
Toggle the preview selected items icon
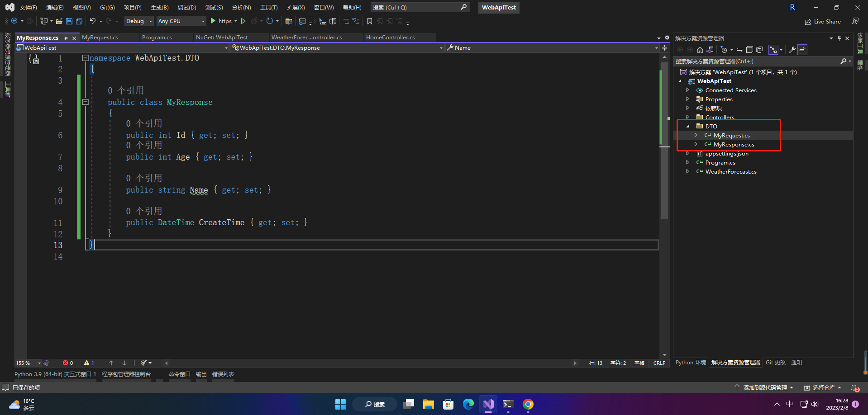click(802, 50)
